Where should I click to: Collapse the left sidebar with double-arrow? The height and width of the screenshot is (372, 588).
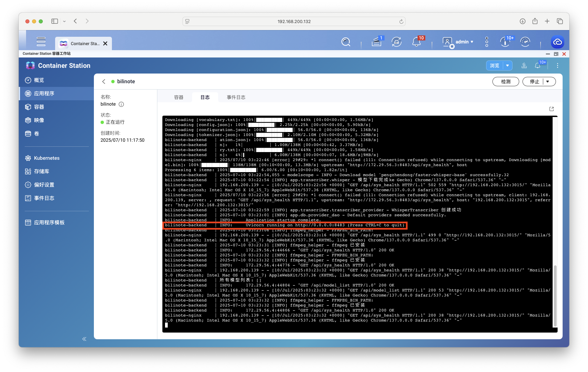84,339
